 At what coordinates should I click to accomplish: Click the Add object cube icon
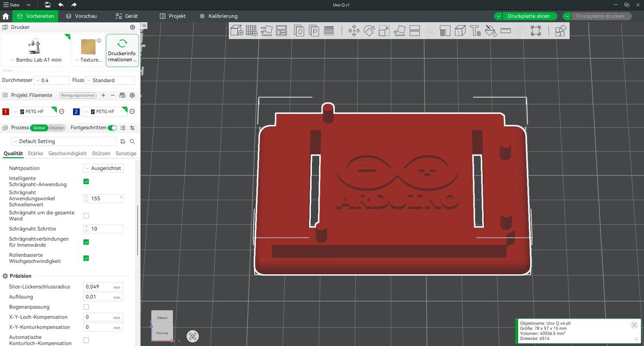point(237,31)
